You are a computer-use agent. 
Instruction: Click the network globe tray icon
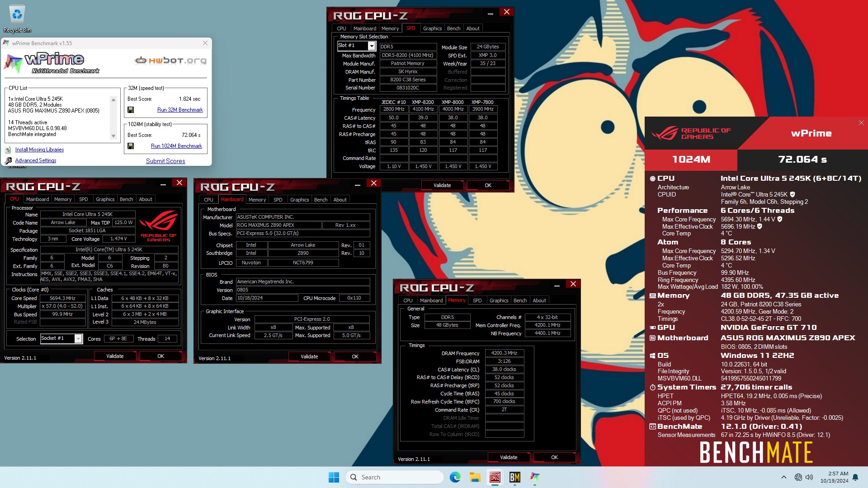pyautogui.click(x=798, y=477)
